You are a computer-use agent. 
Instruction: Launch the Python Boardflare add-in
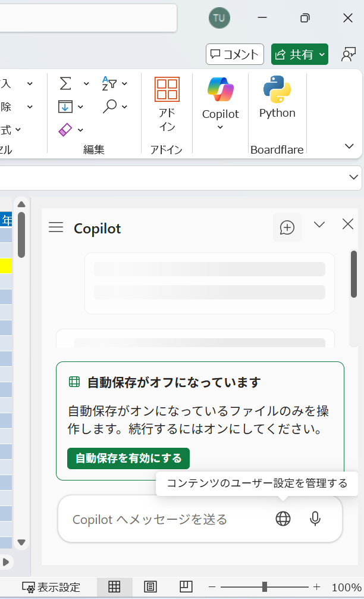pos(277,98)
